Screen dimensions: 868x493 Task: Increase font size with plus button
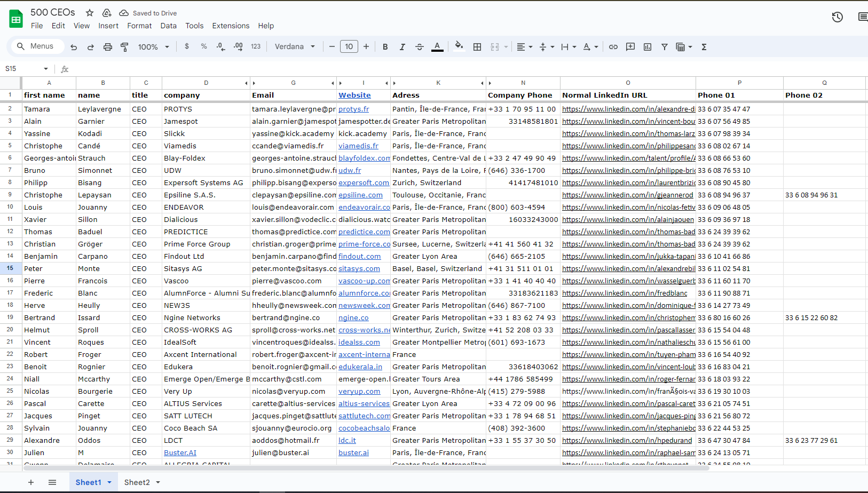[366, 46]
